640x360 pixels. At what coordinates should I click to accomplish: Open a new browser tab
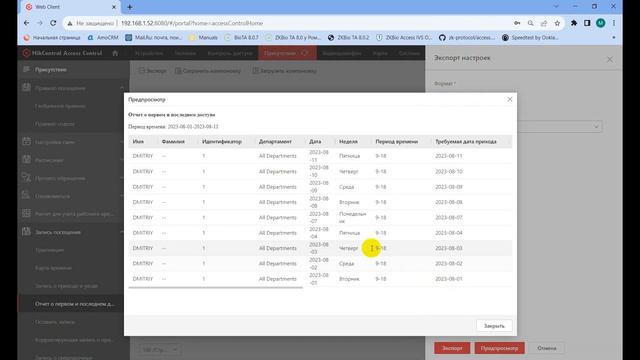[x=130, y=7]
